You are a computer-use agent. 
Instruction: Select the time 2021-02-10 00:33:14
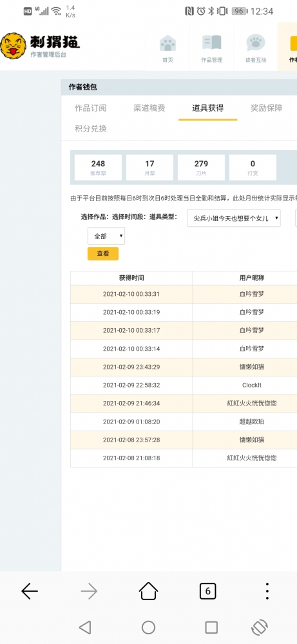[131, 349]
